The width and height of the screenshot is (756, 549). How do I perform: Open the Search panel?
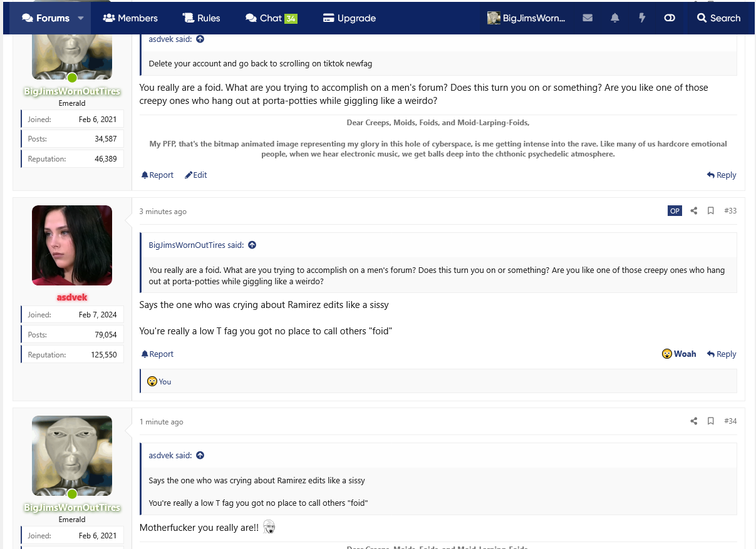pyautogui.click(x=718, y=18)
